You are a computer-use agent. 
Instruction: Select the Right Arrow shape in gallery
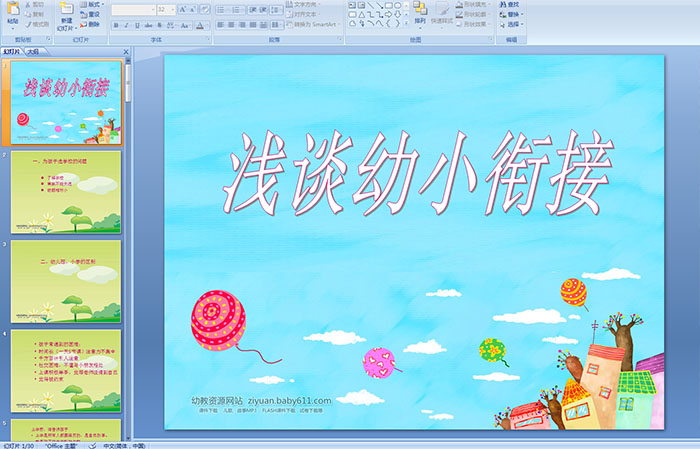click(x=388, y=14)
